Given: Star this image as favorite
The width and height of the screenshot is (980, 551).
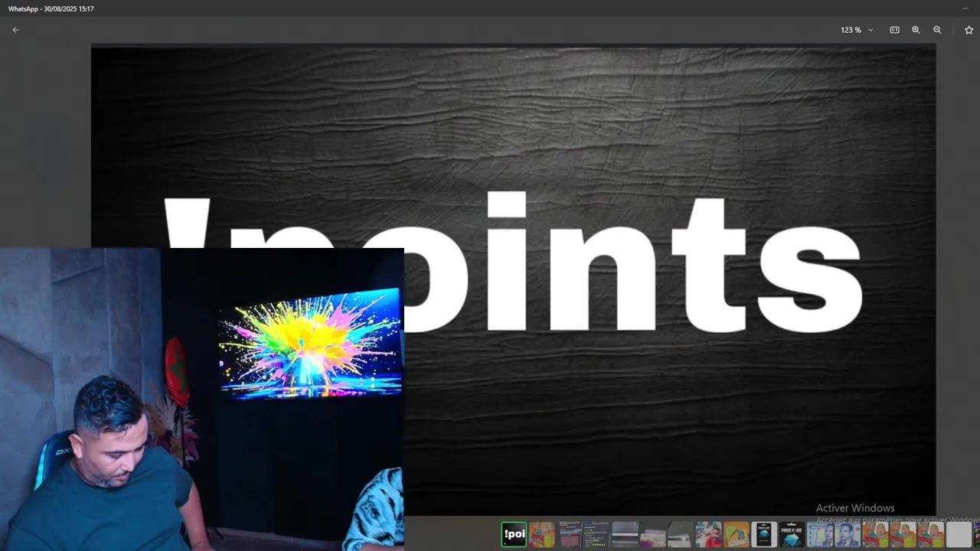Looking at the screenshot, I should coord(969,30).
